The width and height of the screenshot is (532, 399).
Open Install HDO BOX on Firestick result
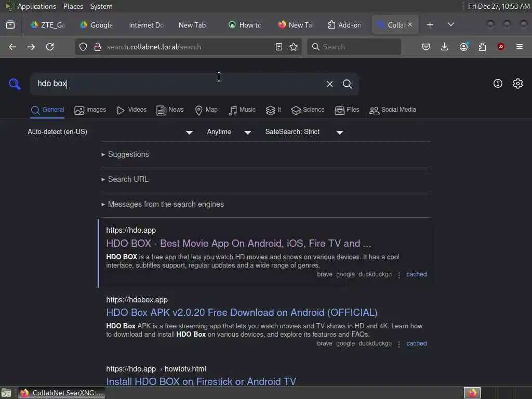click(201, 381)
